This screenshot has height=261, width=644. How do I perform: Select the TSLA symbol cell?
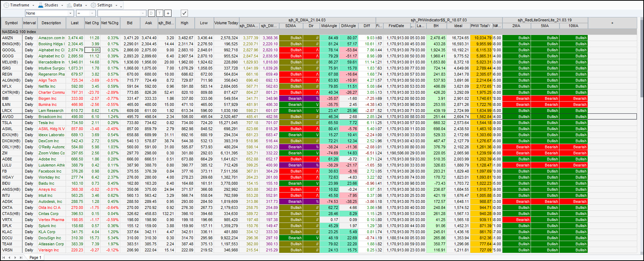click(11, 123)
